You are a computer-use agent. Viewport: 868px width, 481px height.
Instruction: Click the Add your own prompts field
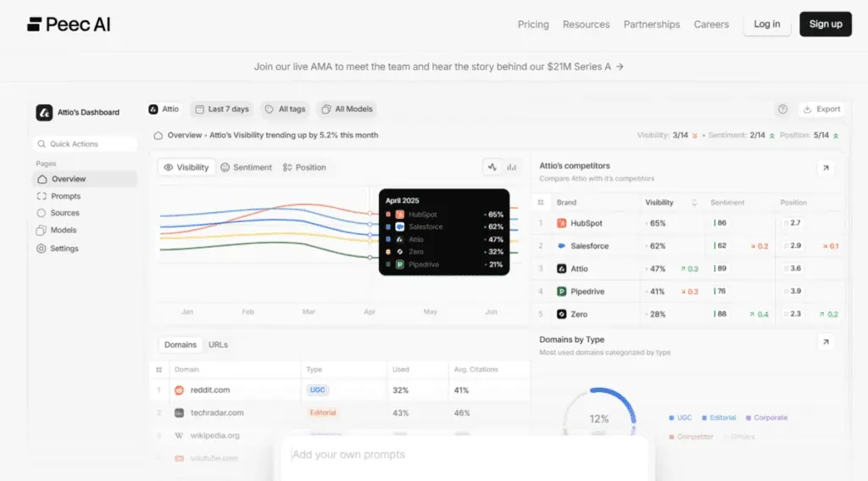464,455
